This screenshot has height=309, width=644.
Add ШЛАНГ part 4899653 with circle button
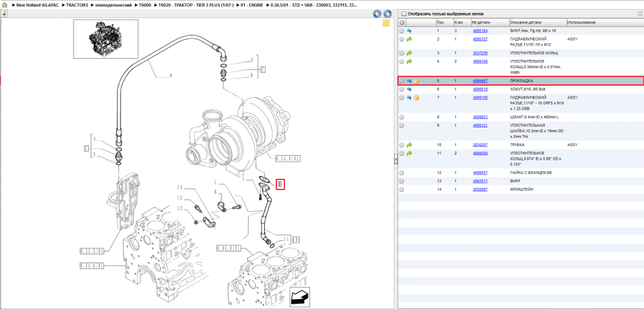coord(402,117)
